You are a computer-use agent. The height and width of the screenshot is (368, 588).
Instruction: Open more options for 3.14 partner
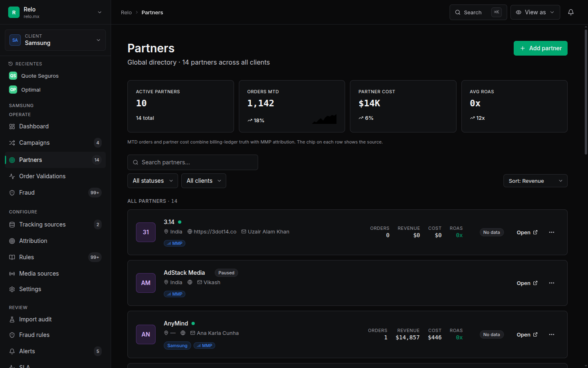tap(552, 232)
